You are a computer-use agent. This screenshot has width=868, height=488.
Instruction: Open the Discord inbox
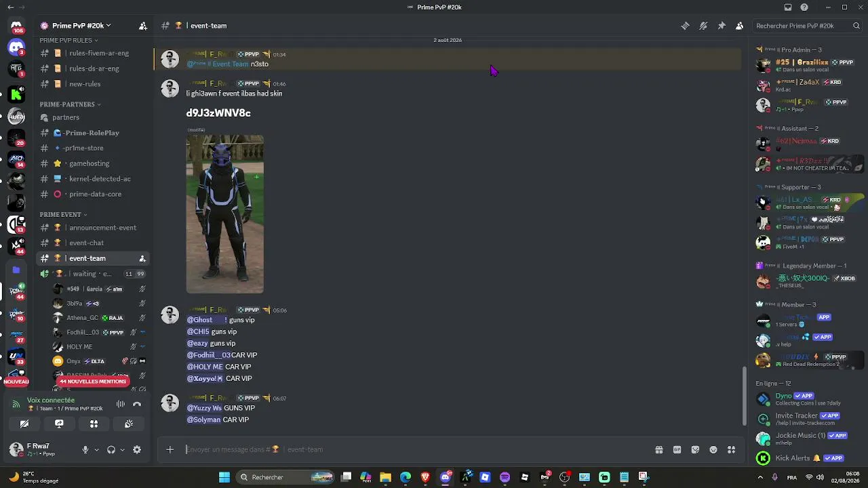(788, 7)
